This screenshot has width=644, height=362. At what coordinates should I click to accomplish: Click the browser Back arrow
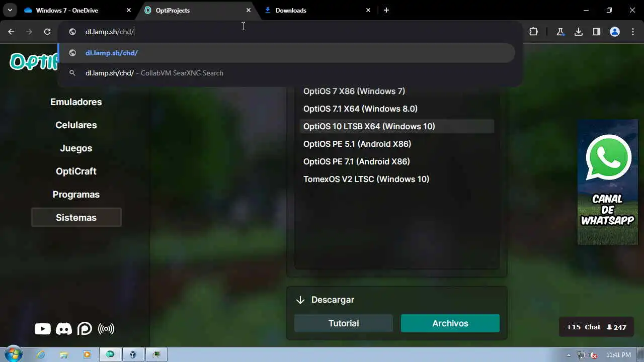pos(11,32)
